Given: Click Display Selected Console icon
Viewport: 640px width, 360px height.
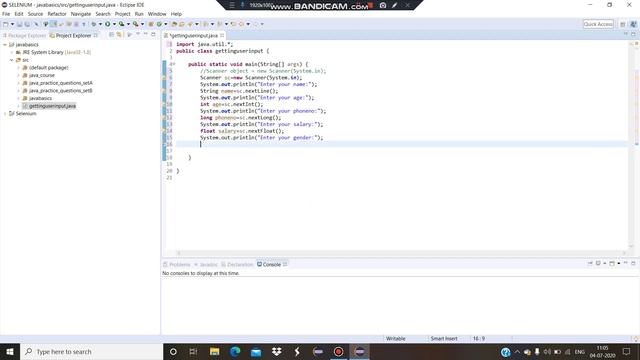Looking at the screenshot, I should (598, 264).
